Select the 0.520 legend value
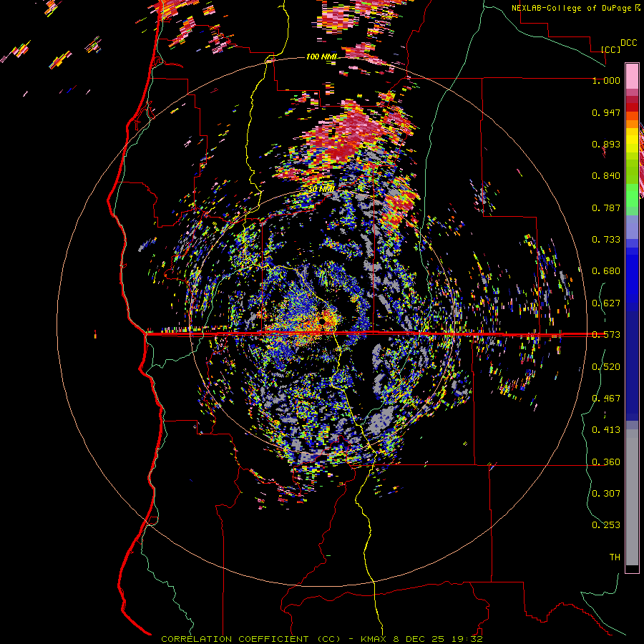The image size is (644, 644). point(606,367)
